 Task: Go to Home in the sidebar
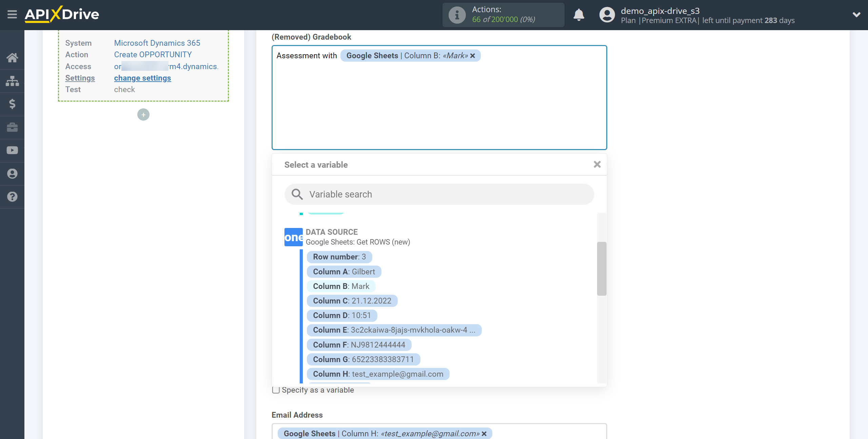click(12, 58)
